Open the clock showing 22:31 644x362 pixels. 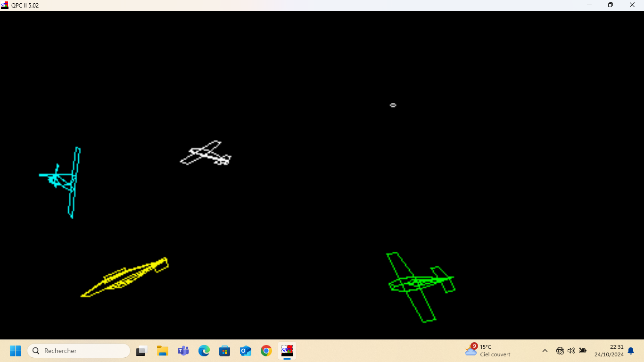point(609,351)
